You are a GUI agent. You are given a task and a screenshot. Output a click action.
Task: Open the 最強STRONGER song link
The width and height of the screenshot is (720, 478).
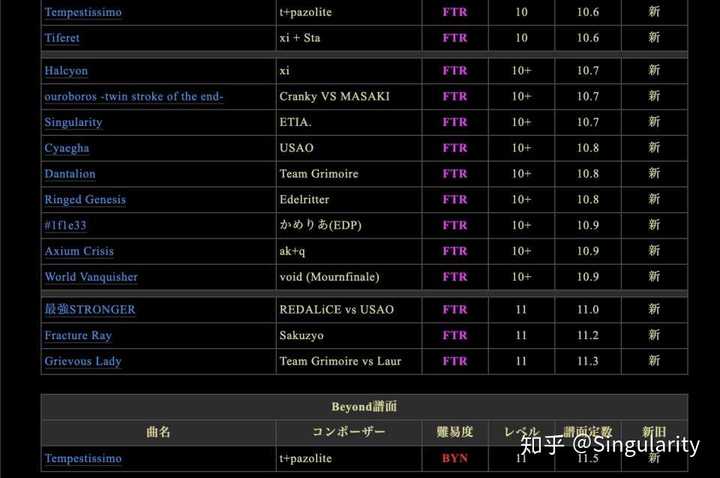pyautogui.click(x=90, y=309)
